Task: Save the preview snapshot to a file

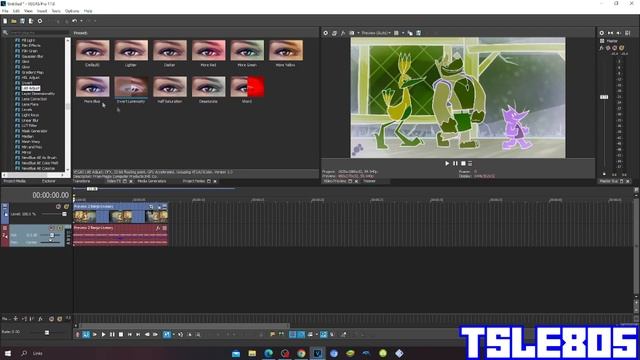Action: [x=418, y=33]
